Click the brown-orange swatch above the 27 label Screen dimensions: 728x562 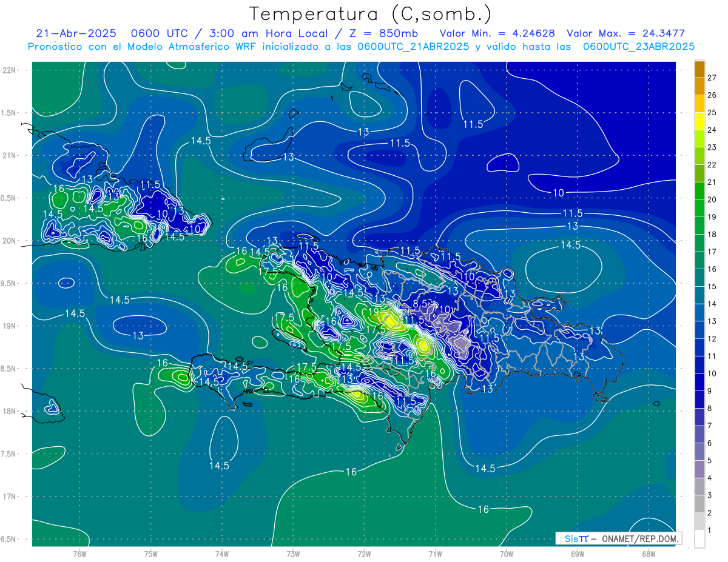[x=699, y=69]
